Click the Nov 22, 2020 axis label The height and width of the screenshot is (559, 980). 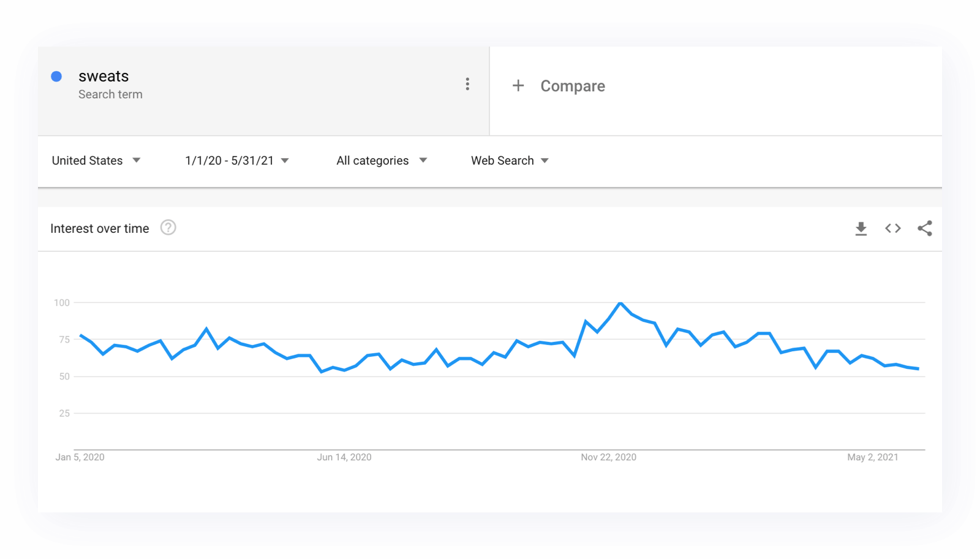[x=608, y=457]
